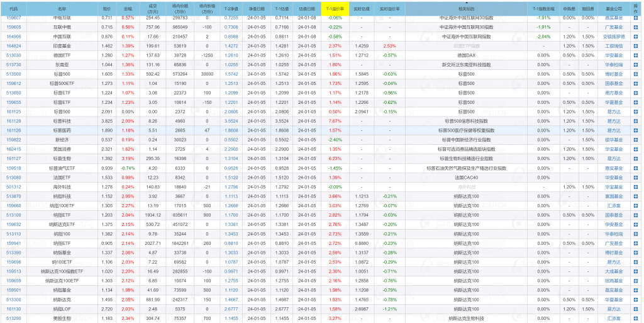Expand actions via plus icon for 513730 东南亚
This screenshot has width=644, height=323.
[x=635, y=65]
